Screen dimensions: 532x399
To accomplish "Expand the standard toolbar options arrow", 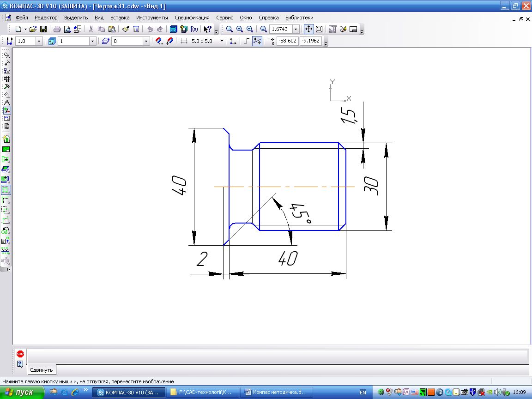I will coord(217,31).
